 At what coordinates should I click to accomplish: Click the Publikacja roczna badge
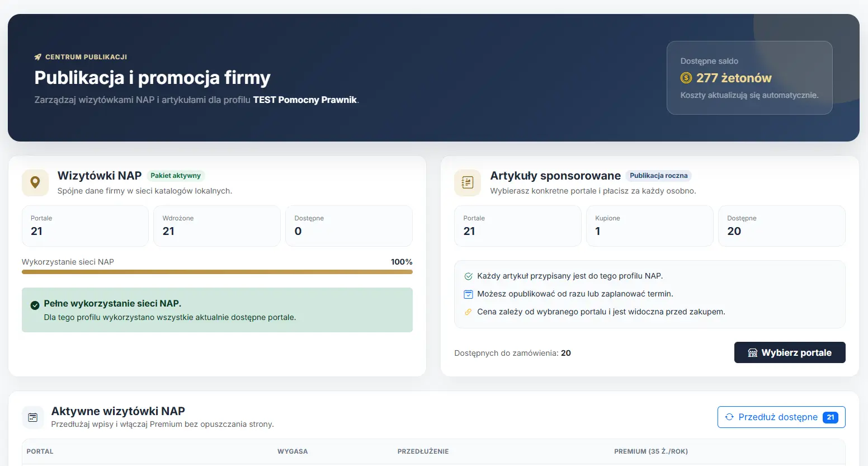(x=659, y=176)
